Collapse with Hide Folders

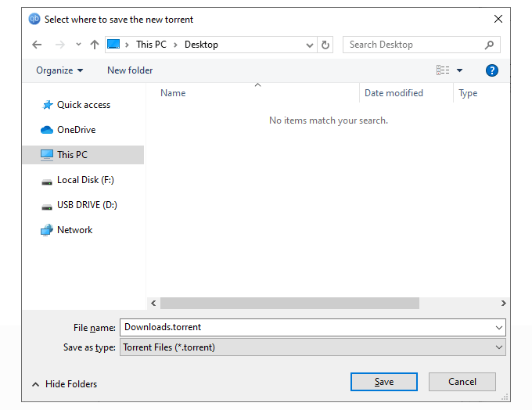[64, 384]
